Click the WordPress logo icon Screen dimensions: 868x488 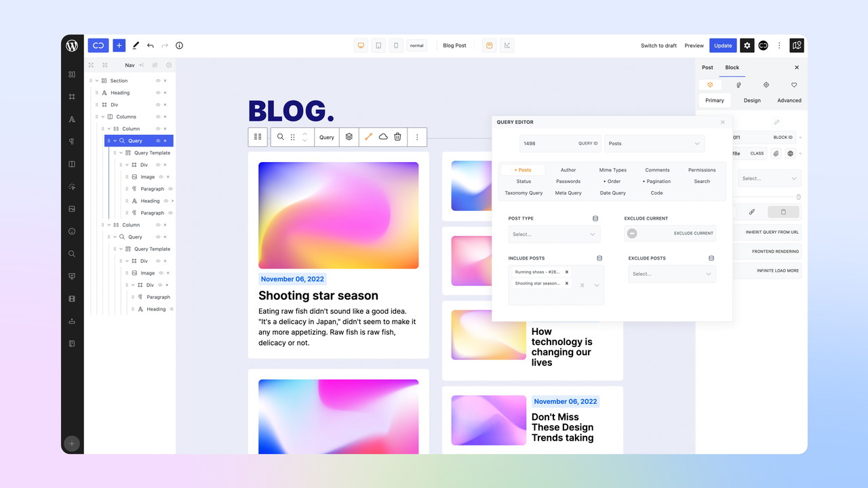pos(72,46)
